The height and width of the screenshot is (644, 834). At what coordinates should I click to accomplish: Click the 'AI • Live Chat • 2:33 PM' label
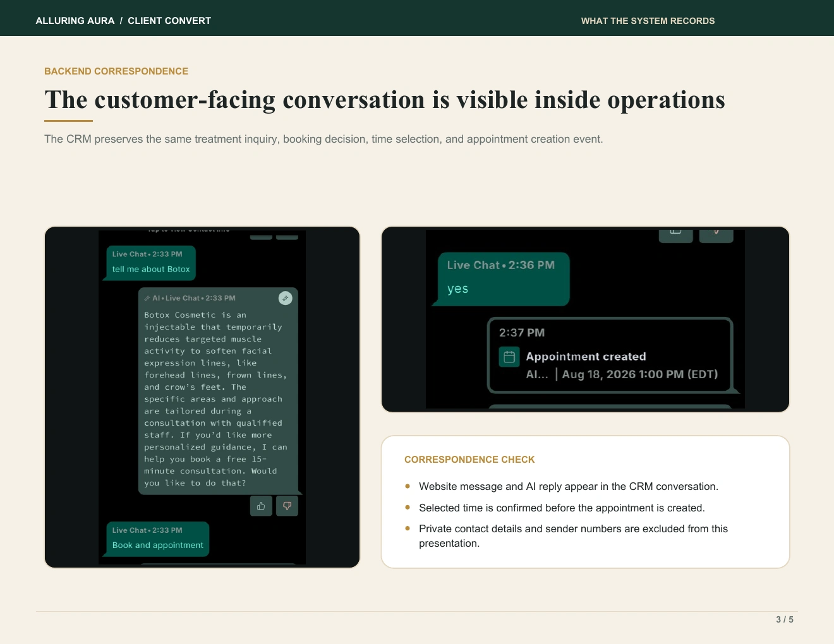coord(190,298)
